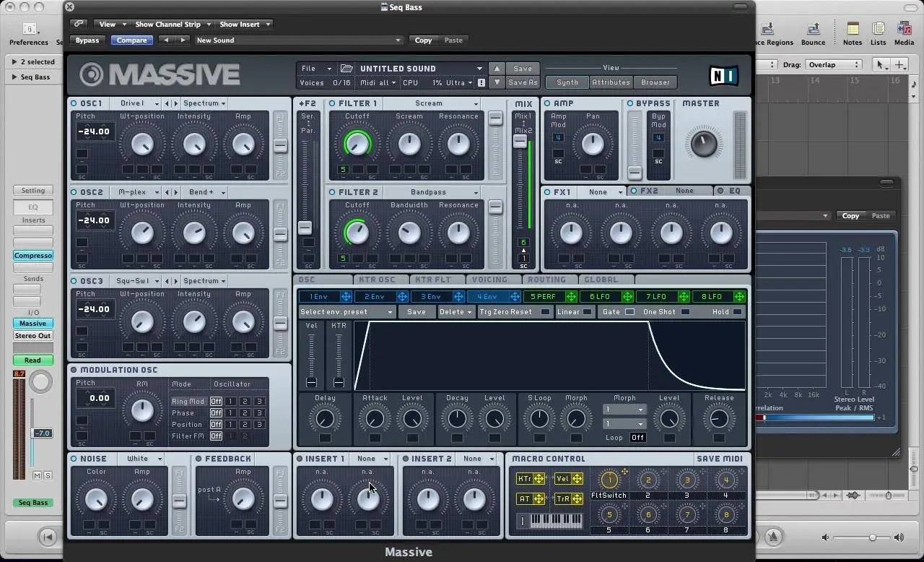Switch to KTR OSC tab

tap(378, 280)
